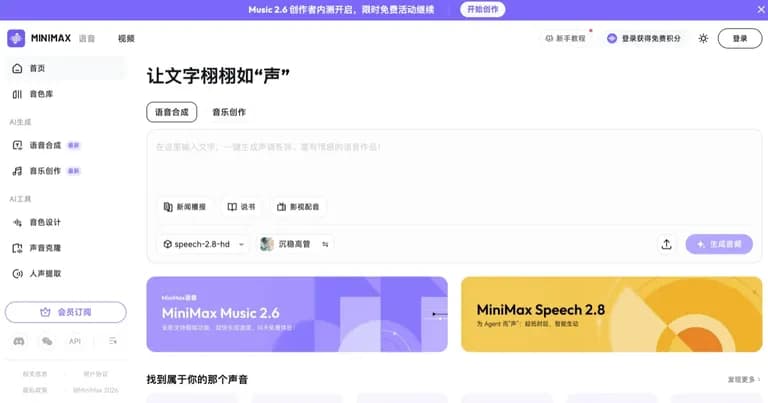
Task: Open the 首页 home page in sidebar
Action: click(65, 69)
